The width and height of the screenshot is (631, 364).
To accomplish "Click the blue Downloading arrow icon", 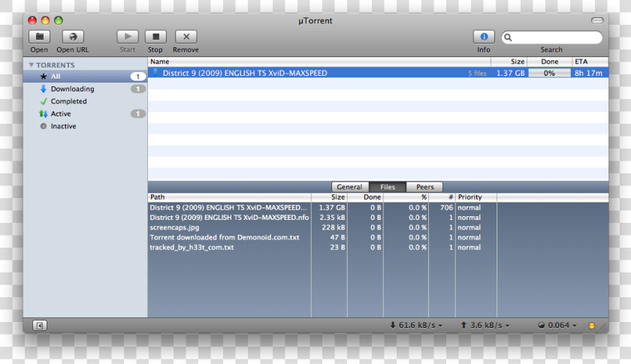I will 44,89.
